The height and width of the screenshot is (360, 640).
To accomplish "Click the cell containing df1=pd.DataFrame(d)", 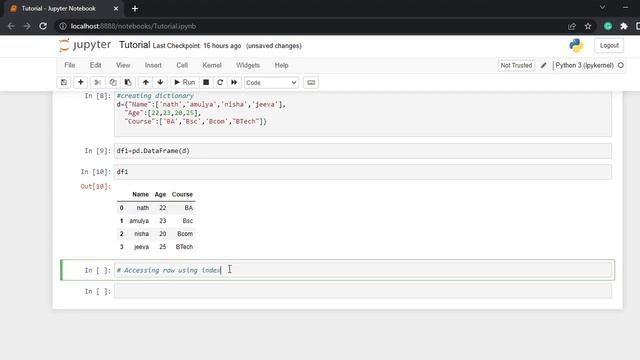I will [x=363, y=151].
